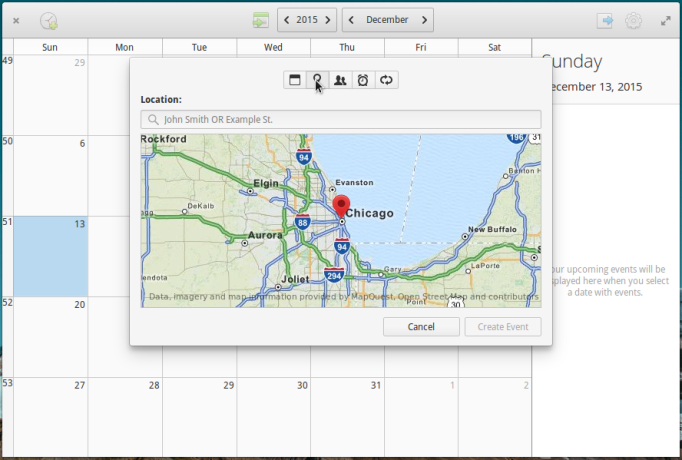This screenshot has height=460, width=682.
Task: Select December 29 cell in last row
Action: coord(200,417)
